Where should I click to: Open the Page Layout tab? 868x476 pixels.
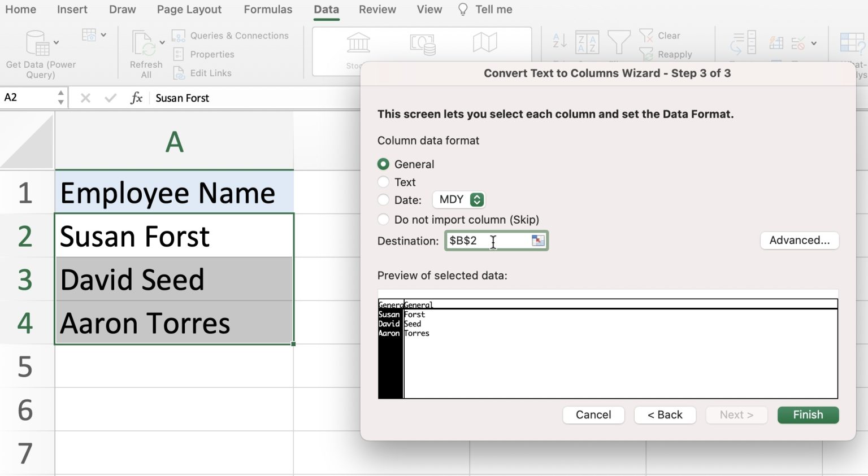189,10
